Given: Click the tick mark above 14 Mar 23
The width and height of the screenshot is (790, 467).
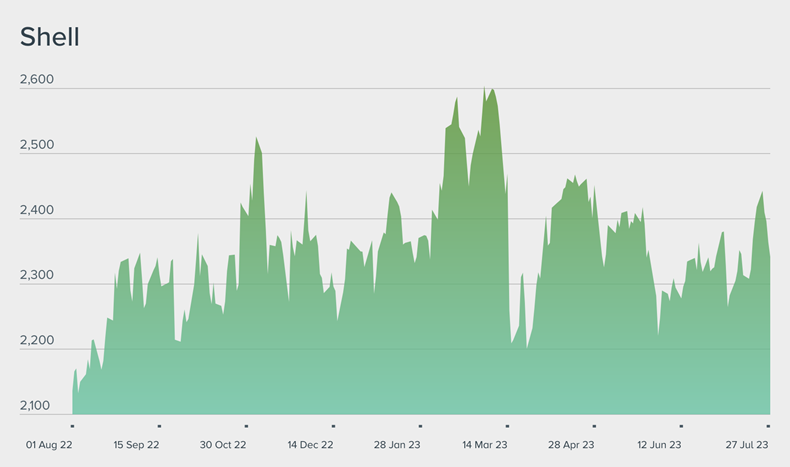Looking at the screenshot, I should (x=507, y=426).
